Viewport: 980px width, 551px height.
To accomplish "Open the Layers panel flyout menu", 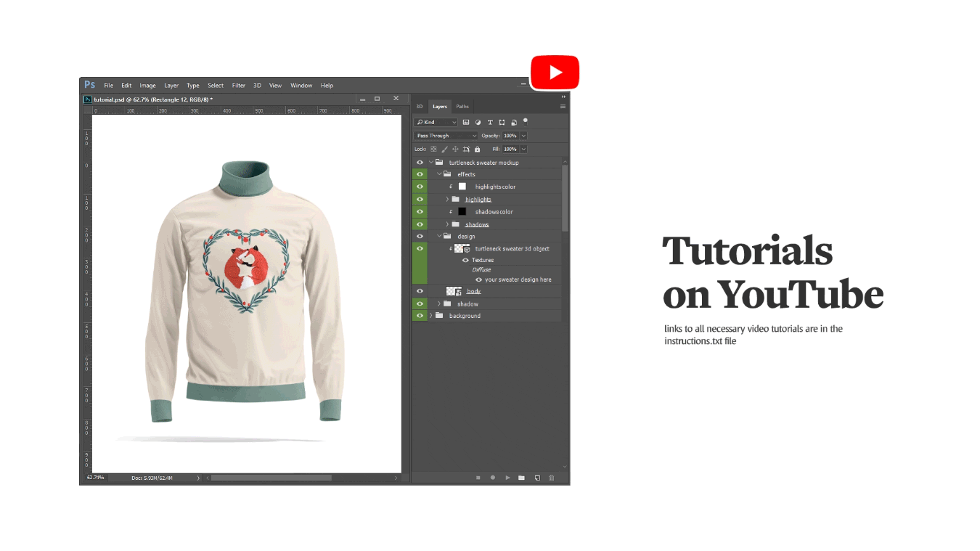I will tap(563, 107).
